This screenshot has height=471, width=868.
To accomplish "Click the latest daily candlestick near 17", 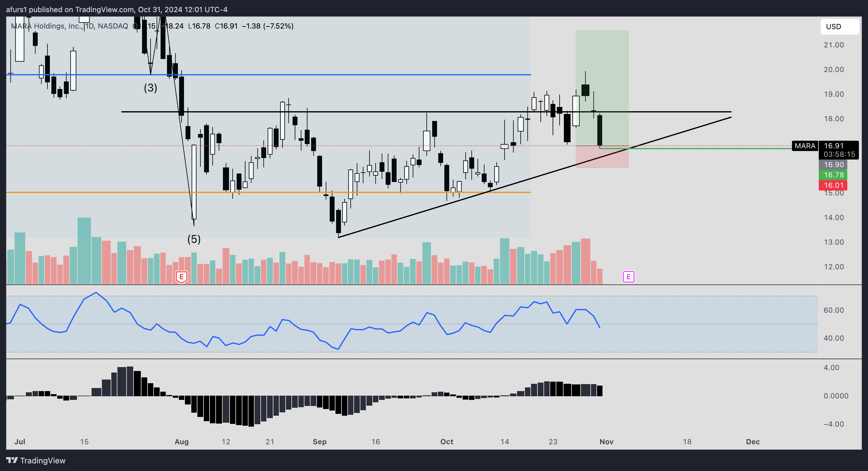I will (x=600, y=130).
